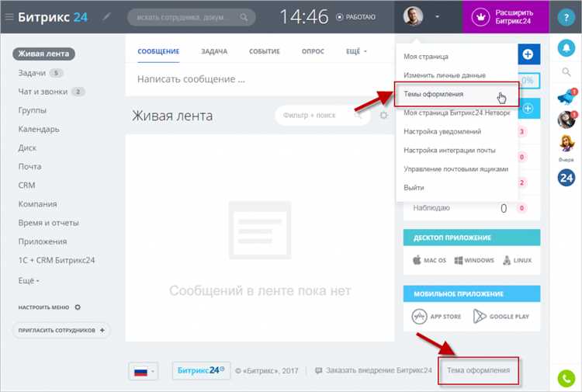The image size is (582, 392).
Task: Click the Расширить Битрикс24 purple button
Action: [x=505, y=17]
